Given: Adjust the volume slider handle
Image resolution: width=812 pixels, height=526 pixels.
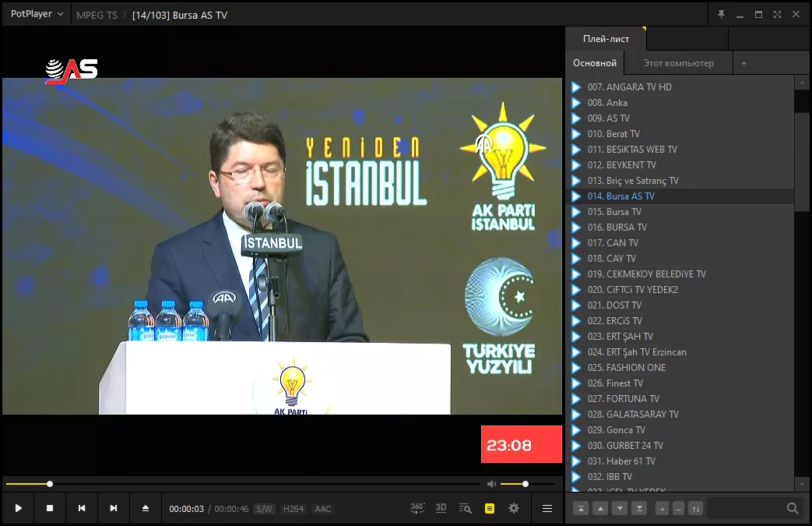Looking at the screenshot, I should [525, 483].
